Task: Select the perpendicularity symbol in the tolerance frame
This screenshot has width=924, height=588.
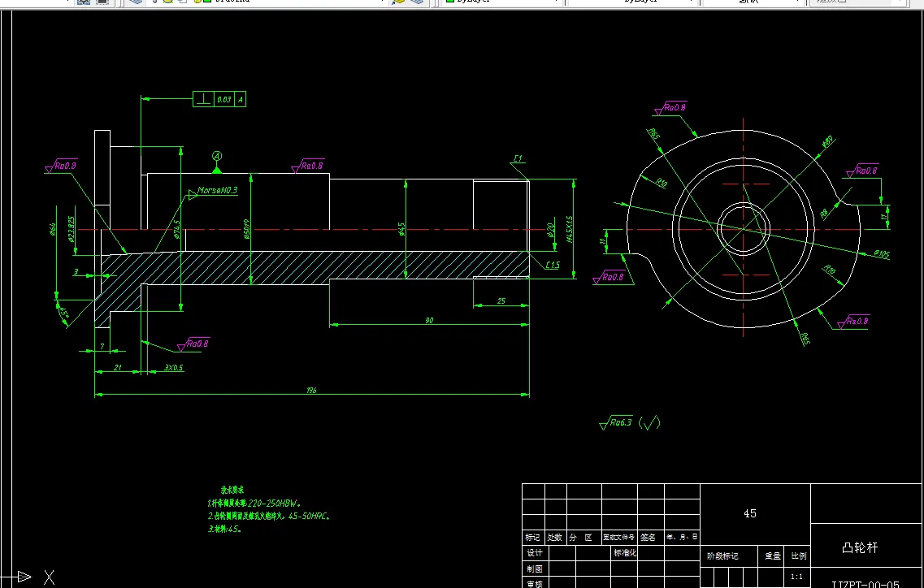Action: click(203, 100)
